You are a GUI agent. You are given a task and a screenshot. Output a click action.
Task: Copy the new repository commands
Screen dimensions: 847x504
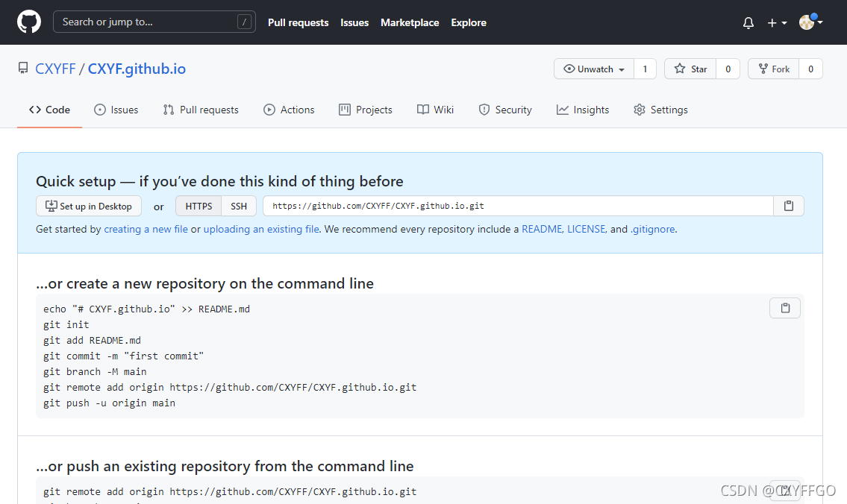tap(785, 308)
